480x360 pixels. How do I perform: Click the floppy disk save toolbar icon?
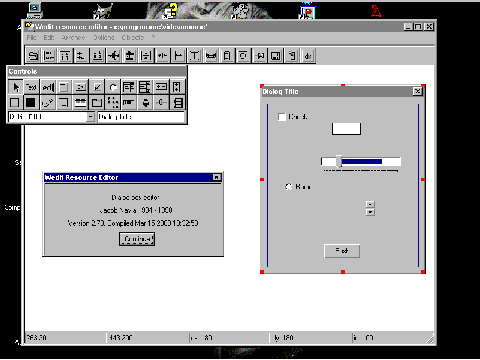pyautogui.click(x=276, y=56)
